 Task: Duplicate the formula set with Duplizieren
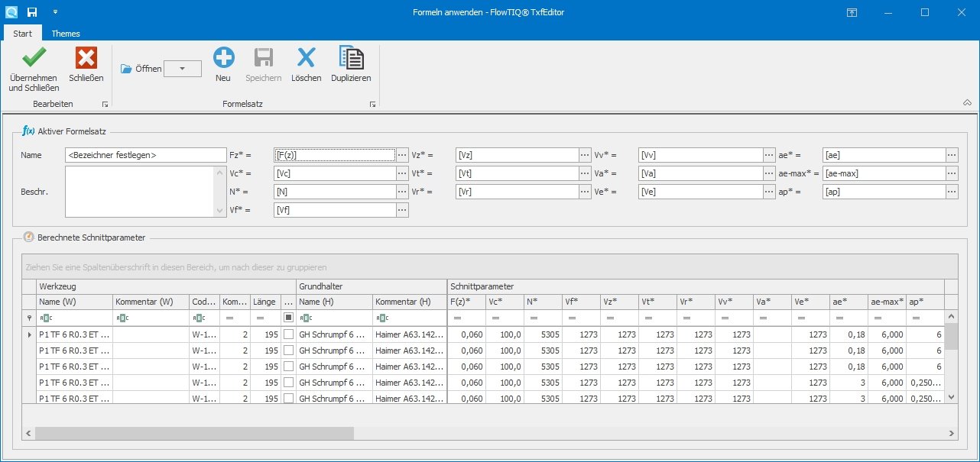point(351,59)
